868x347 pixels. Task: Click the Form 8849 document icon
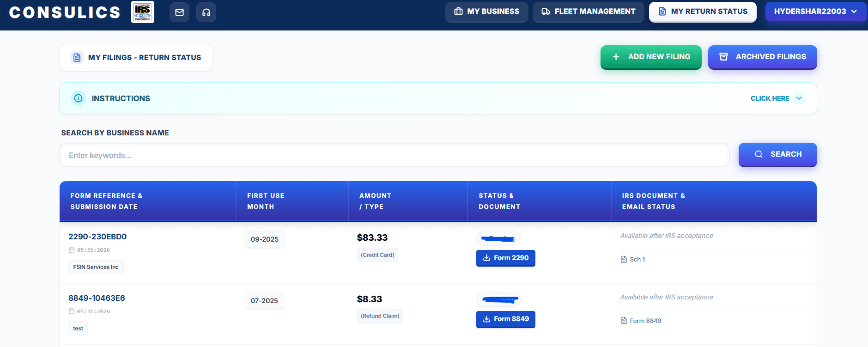[624, 321]
